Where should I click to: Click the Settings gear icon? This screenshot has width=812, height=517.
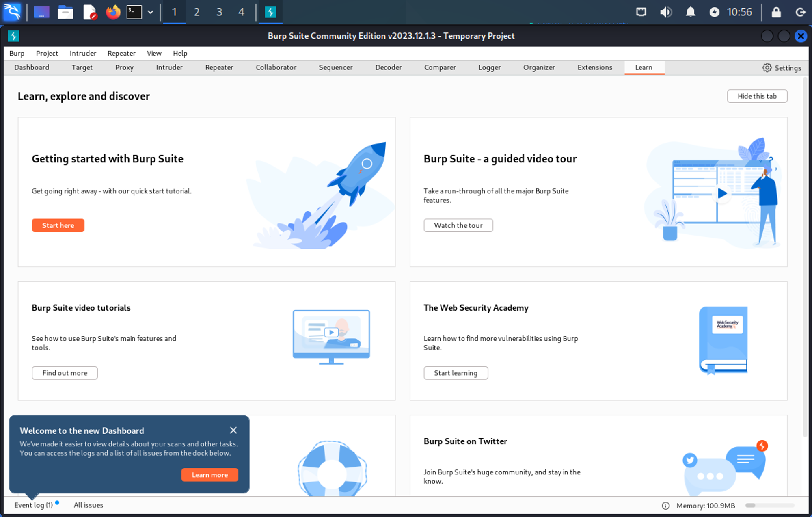(x=767, y=68)
